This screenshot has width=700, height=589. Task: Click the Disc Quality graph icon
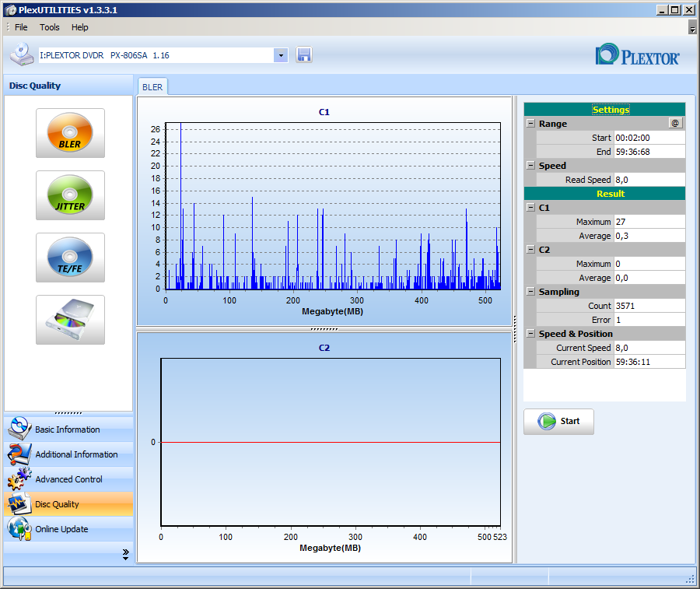(19, 503)
